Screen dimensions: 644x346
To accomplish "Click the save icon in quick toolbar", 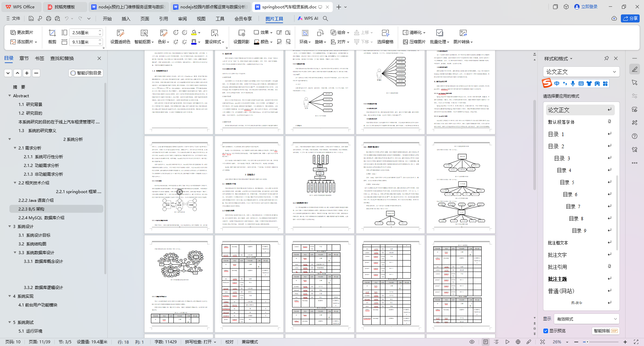I will pyautogui.click(x=31, y=18).
